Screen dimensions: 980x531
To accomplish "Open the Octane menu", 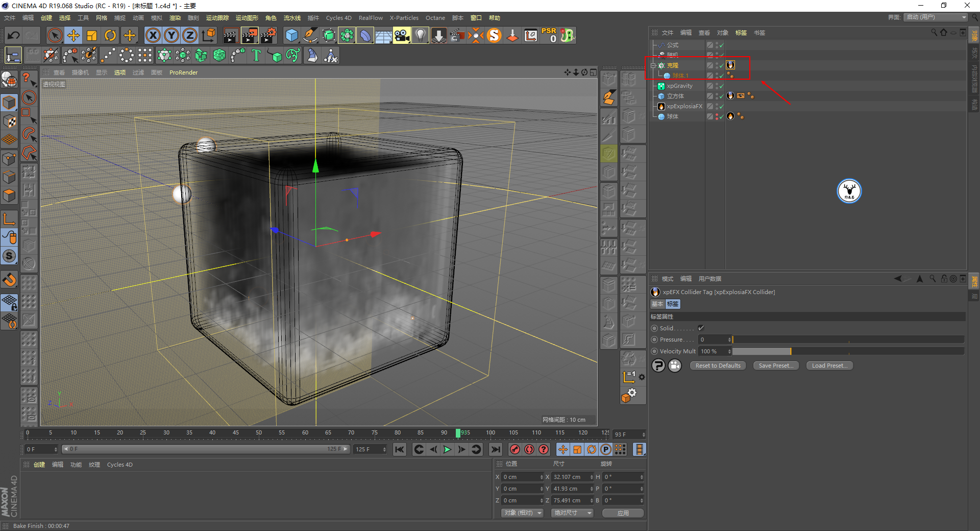I will click(435, 18).
